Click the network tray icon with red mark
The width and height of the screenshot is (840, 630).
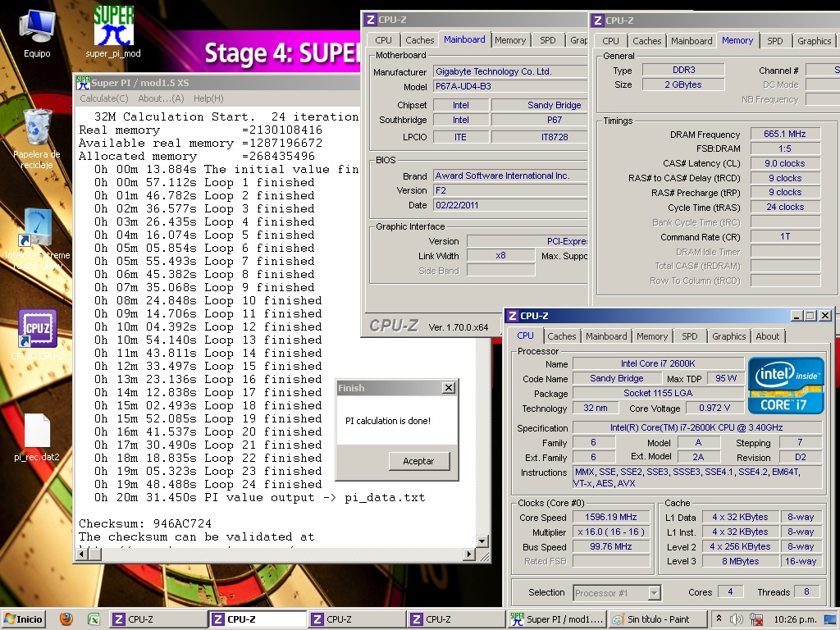tap(756, 619)
